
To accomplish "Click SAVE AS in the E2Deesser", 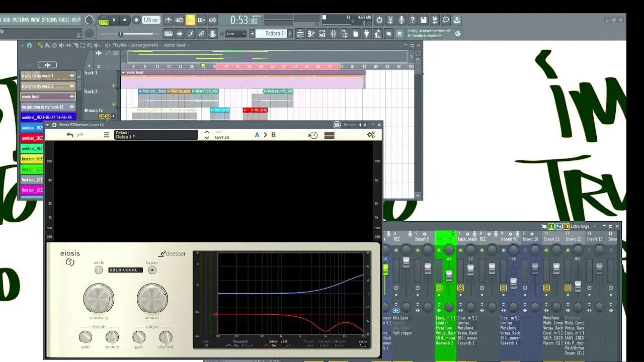I will tap(221, 138).
